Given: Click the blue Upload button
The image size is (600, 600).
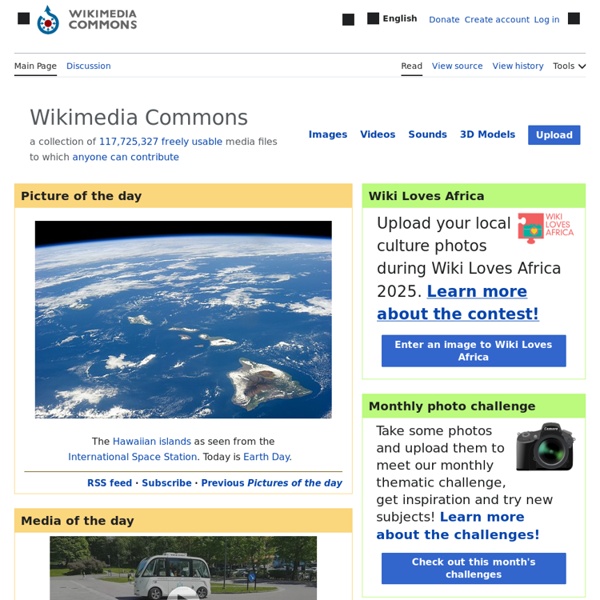Looking at the screenshot, I should [x=554, y=135].
